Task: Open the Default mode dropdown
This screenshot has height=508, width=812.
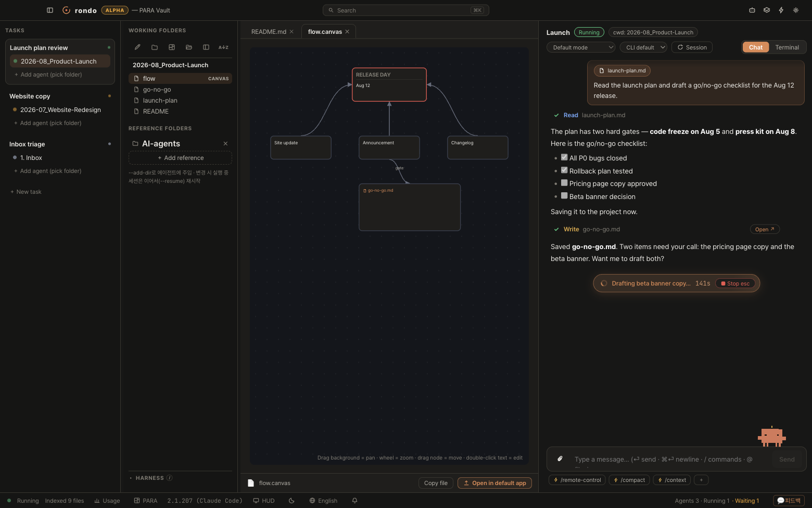Action: click(x=581, y=47)
